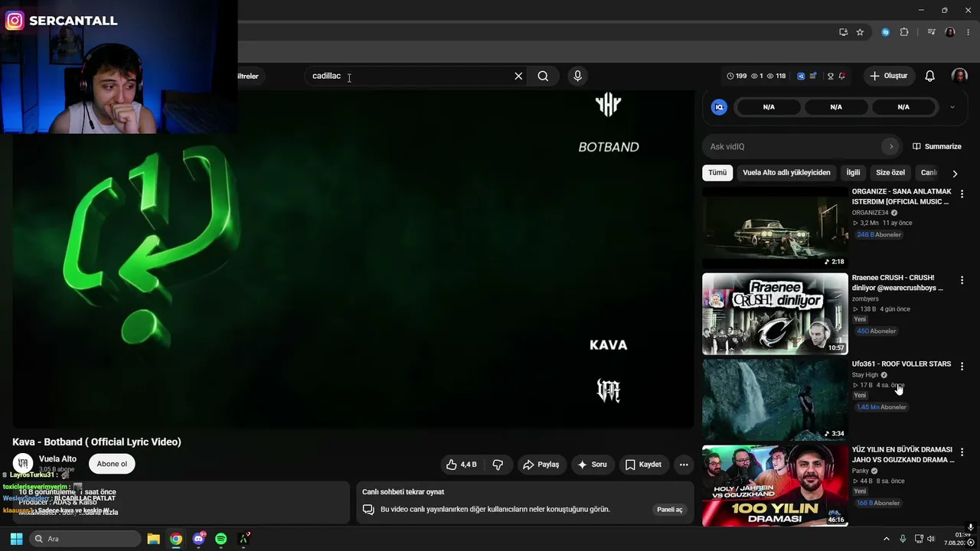This screenshot has height=551, width=980.
Task: Dislike the video with thumbs down
Action: pos(498,465)
